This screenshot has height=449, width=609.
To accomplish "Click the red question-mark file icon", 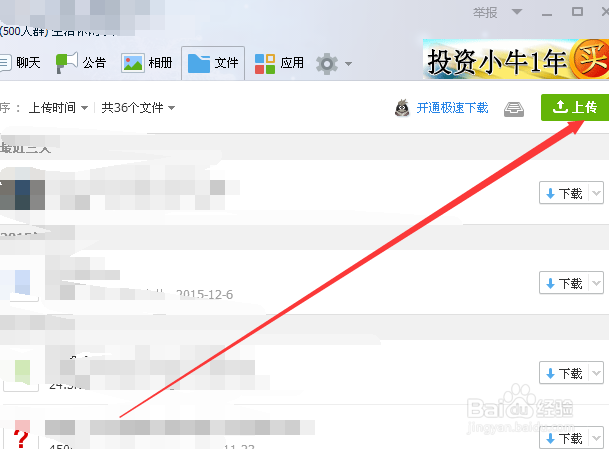I will (x=21, y=435).
